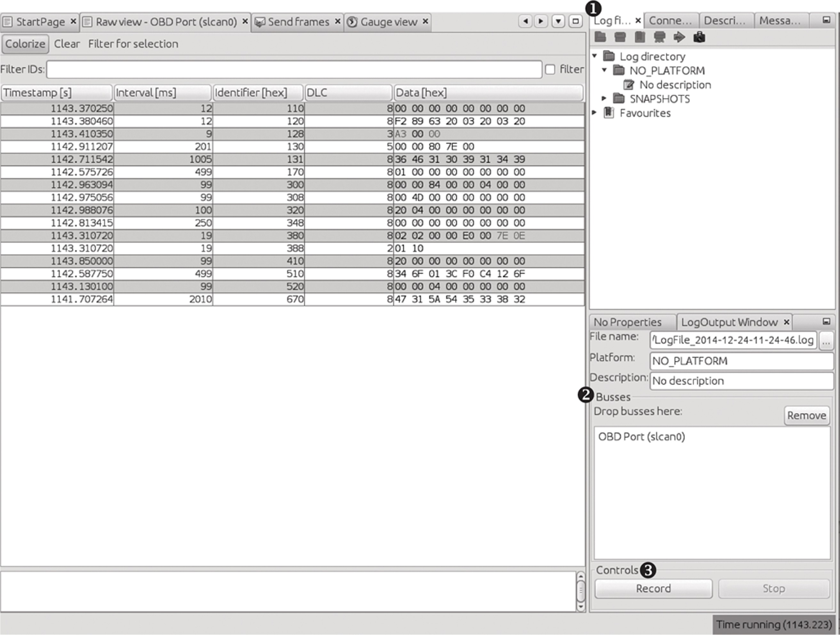
Task: Expand the SNAPSHOTS tree node
Action: 604,98
